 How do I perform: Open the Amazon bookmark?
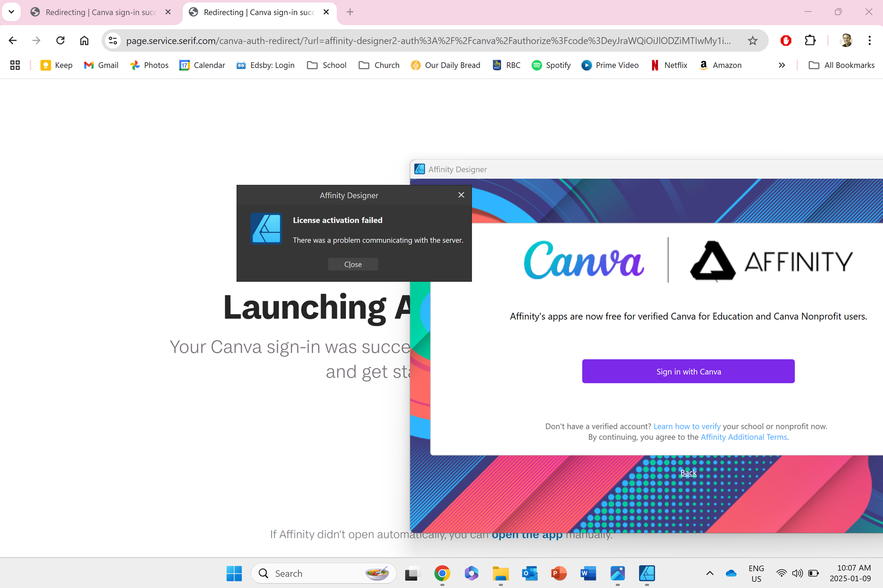[720, 65]
